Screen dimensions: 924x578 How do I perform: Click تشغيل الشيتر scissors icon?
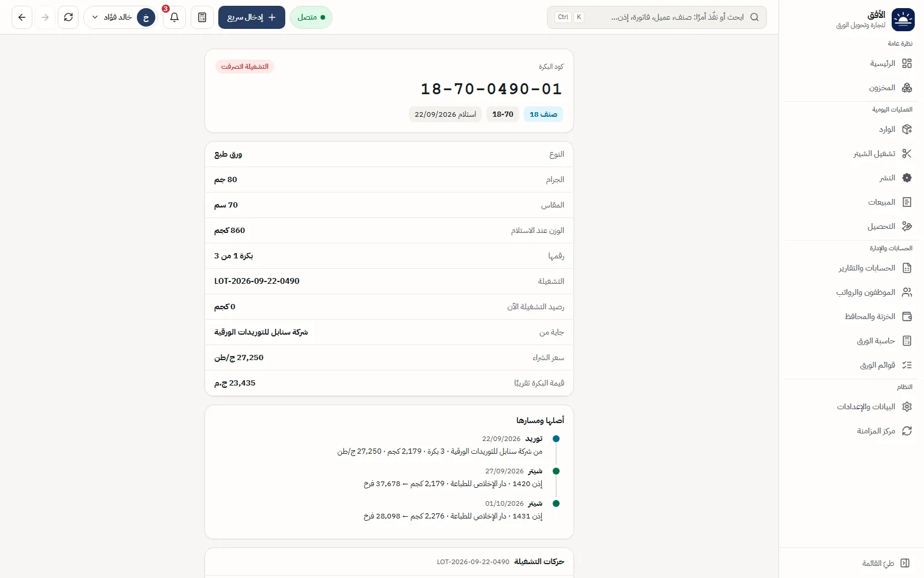click(x=907, y=154)
